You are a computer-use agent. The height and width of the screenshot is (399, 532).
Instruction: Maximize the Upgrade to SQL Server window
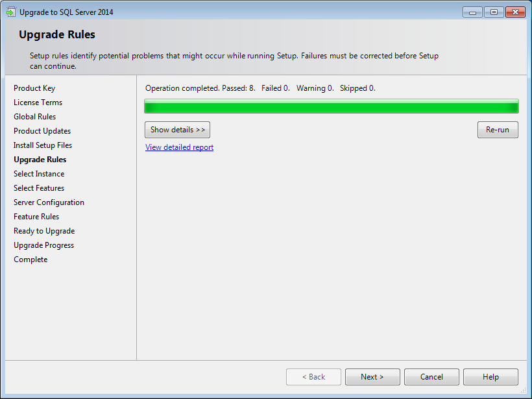(x=494, y=12)
